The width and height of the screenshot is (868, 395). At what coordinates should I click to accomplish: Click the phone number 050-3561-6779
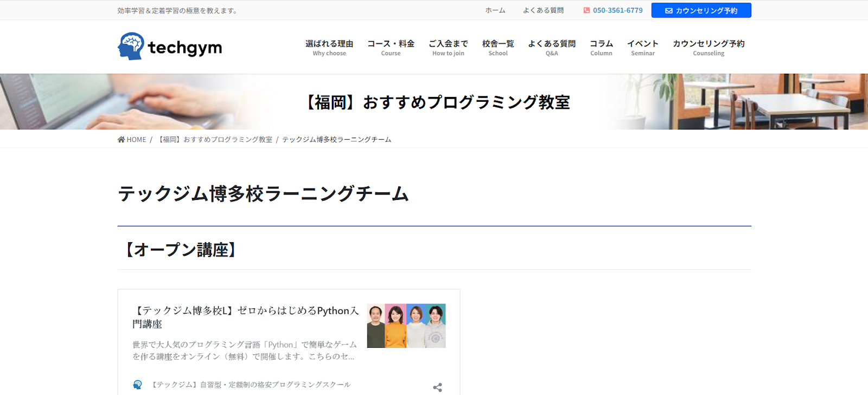618,10
